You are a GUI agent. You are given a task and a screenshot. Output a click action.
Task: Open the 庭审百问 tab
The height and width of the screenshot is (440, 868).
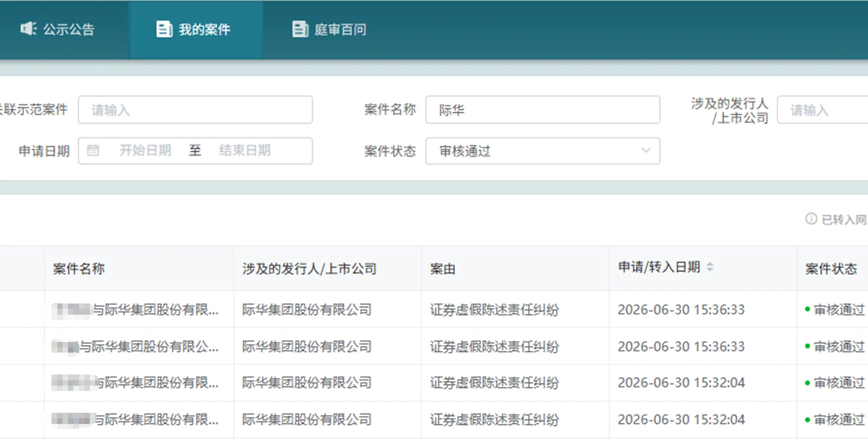[x=329, y=30]
